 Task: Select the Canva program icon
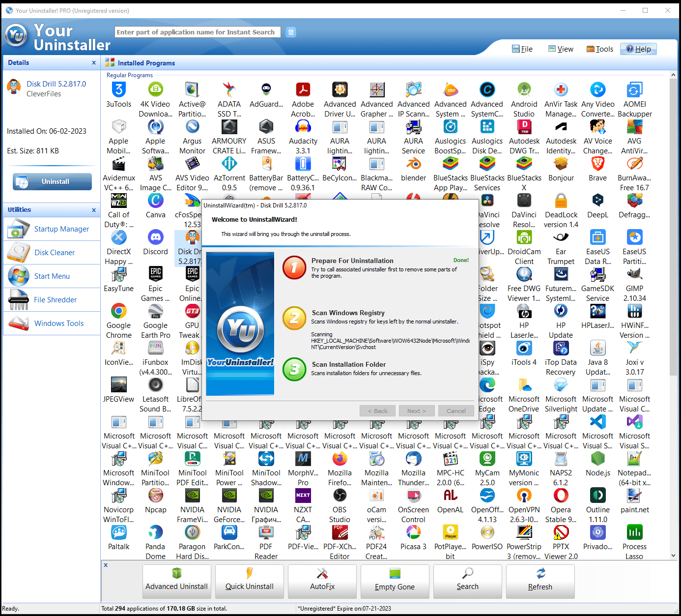[155, 201]
